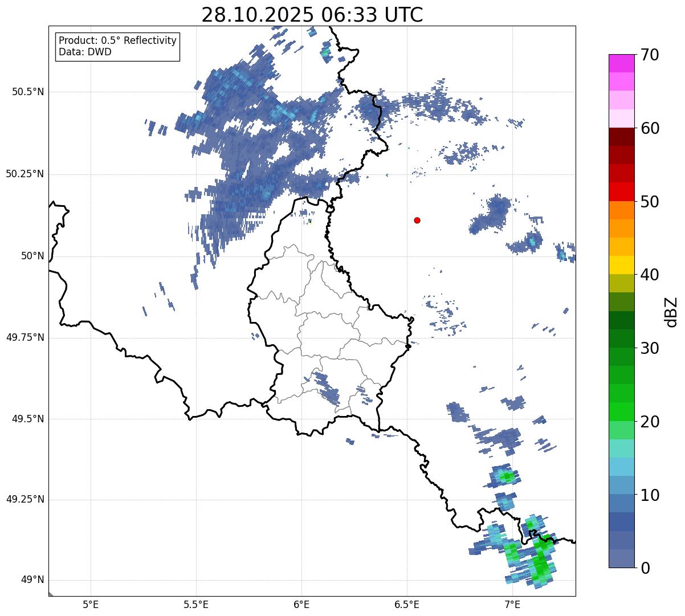Click the colorbar tick label 50
The width and height of the screenshot is (685, 616).
point(650,202)
